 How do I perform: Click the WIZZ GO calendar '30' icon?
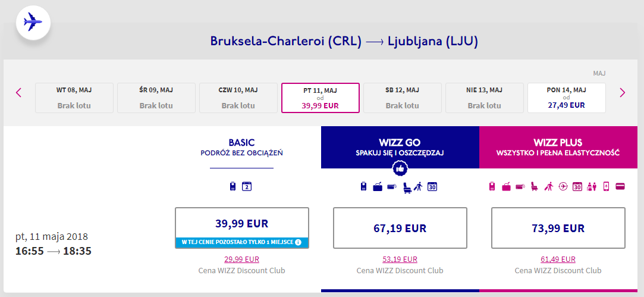(432, 187)
